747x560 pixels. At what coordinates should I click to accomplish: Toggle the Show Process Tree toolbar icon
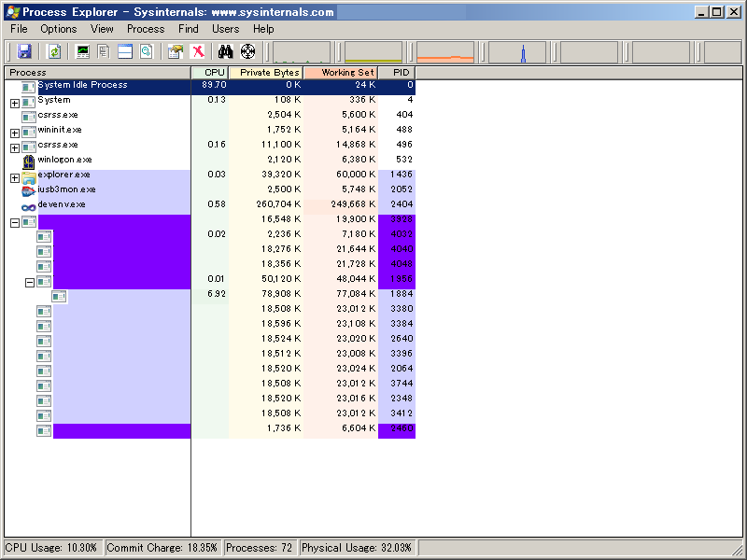click(104, 51)
